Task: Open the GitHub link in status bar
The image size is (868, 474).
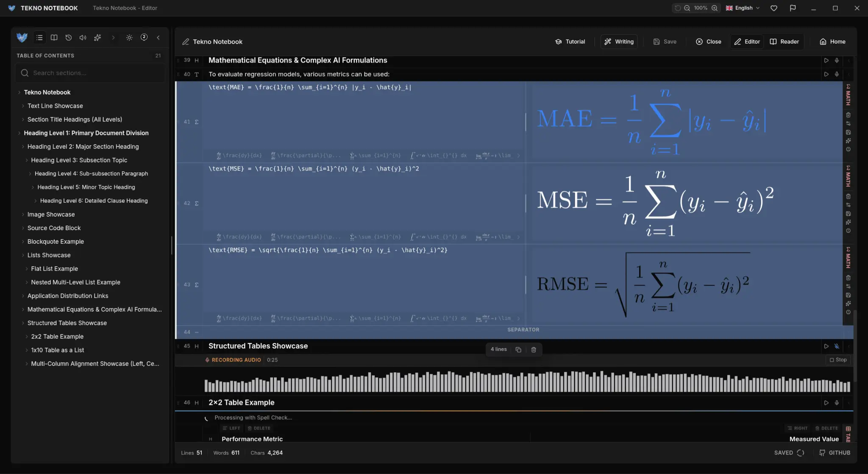Action: (x=835, y=453)
